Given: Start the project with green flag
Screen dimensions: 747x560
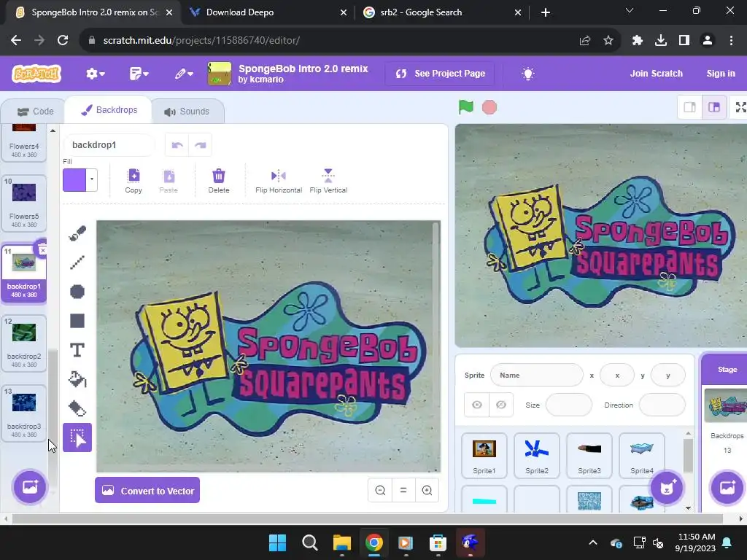Looking at the screenshot, I should [x=466, y=107].
